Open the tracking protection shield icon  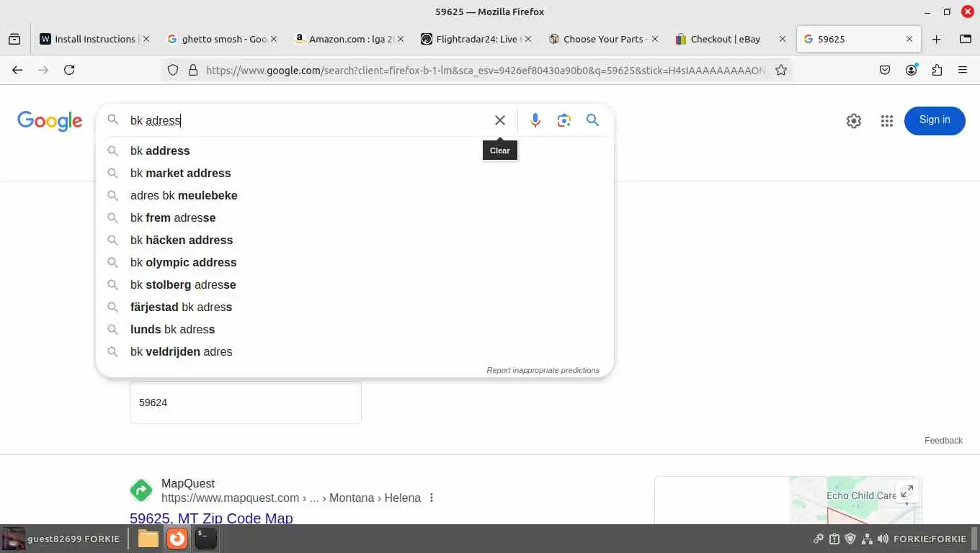[x=173, y=70]
